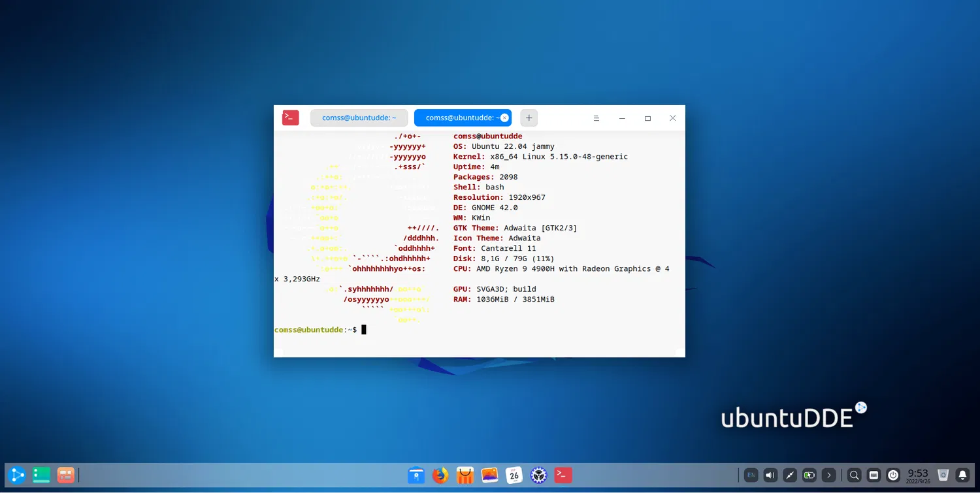
Task: Add a new terminal tab
Action: tap(529, 118)
